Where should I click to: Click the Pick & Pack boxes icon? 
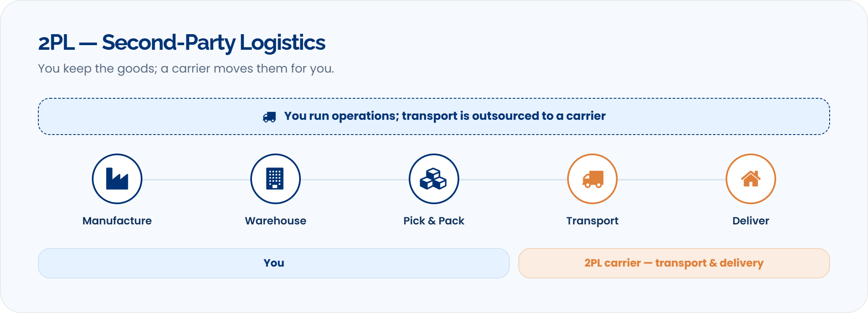coord(434,179)
